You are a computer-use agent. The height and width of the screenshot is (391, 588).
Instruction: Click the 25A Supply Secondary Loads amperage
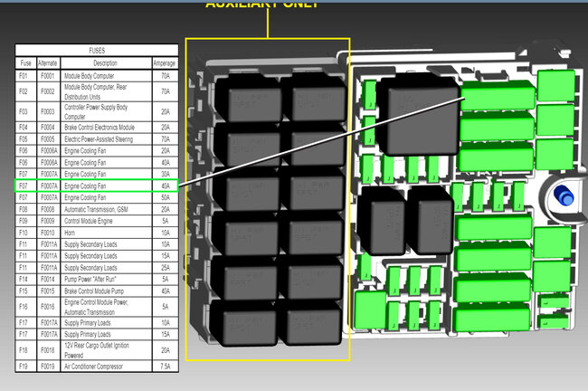click(166, 268)
